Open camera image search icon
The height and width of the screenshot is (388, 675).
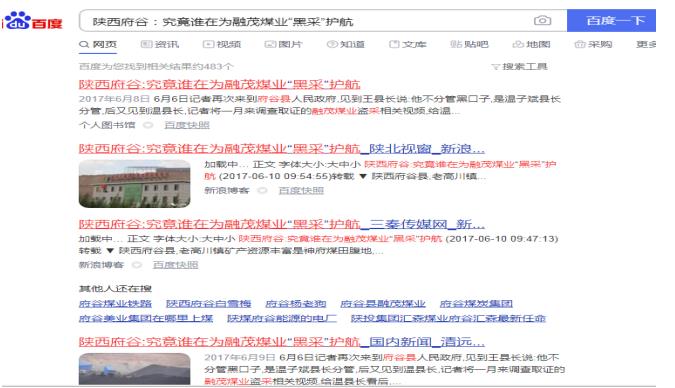(x=542, y=20)
